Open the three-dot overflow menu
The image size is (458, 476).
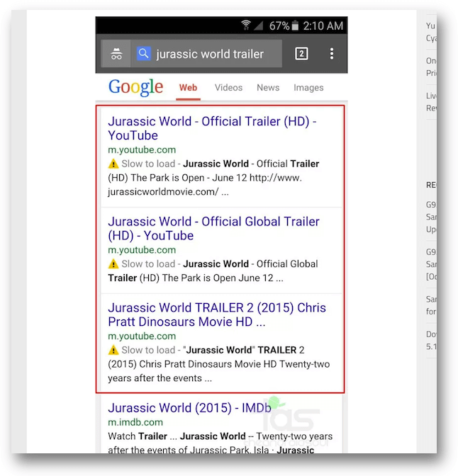pos(332,54)
